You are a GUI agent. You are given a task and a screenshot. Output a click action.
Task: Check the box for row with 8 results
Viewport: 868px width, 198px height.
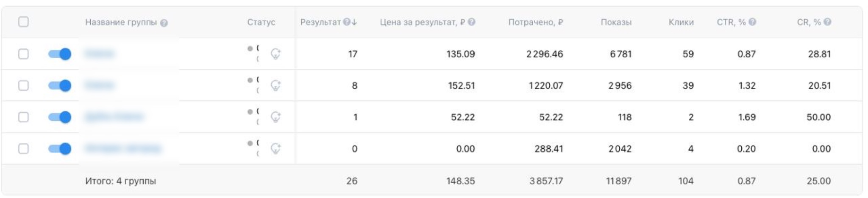click(24, 85)
